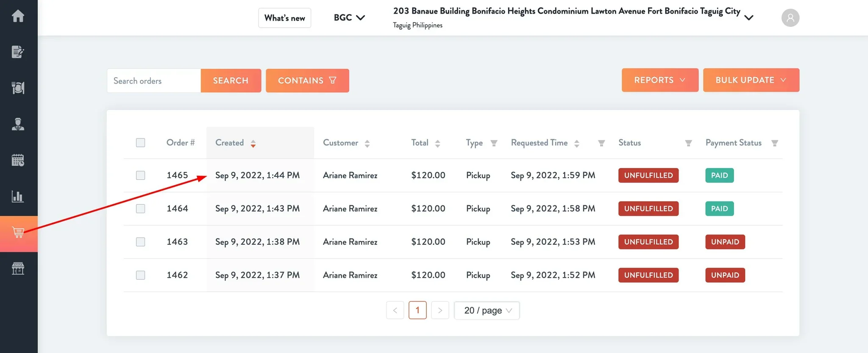
Task: Open the staff person sidebar icon
Action: 18,124
